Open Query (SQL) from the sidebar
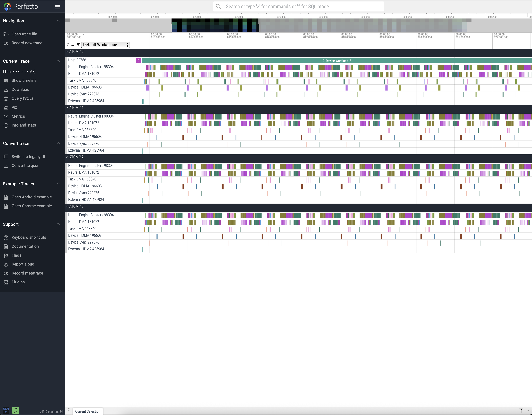532x415 pixels. (x=22, y=98)
